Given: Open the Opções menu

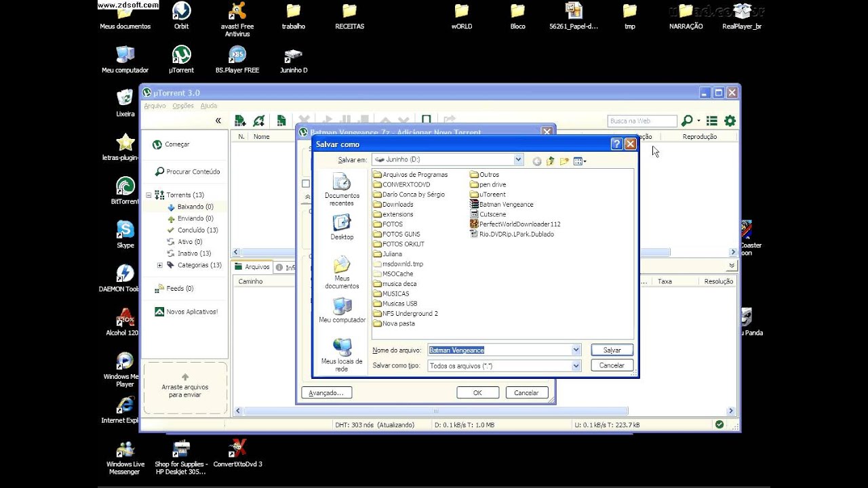Looking at the screenshot, I should (183, 106).
